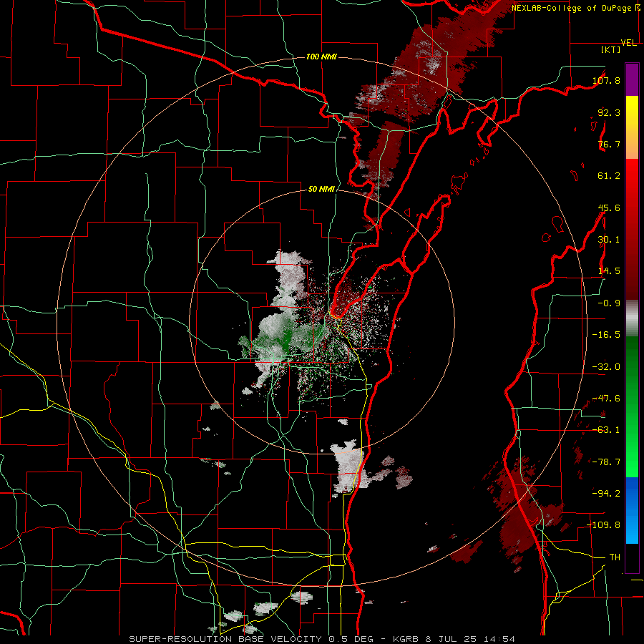Click the -16.5 legend value
Image resolution: width=644 pixels, height=644 pixels.
[606, 335]
